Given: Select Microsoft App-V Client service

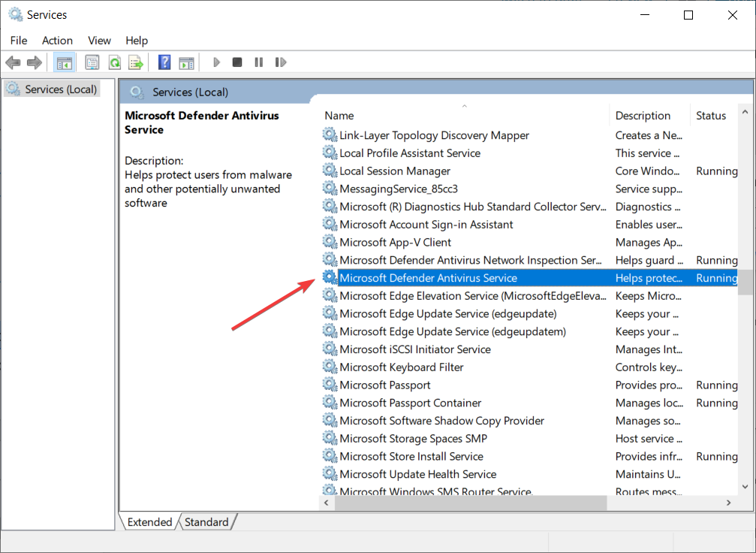Looking at the screenshot, I should pyautogui.click(x=396, y=243).
